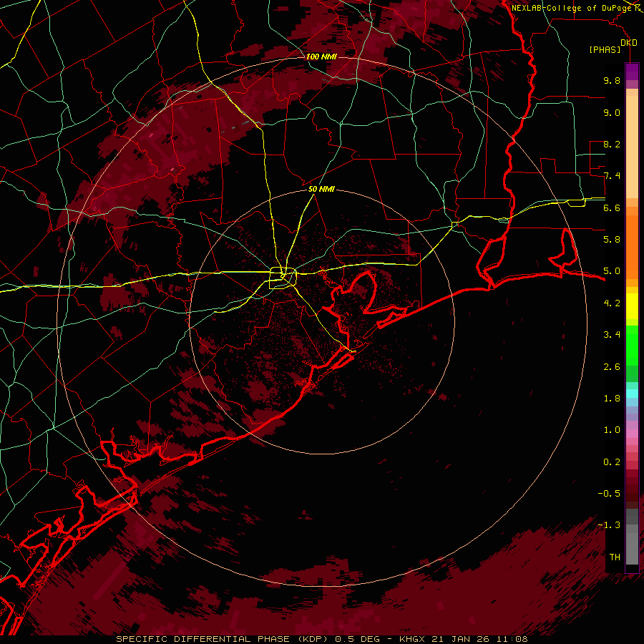Viewport: 644px width, 644px height.
Task: Click the 6.6 scale value
Action: (612, 208)
